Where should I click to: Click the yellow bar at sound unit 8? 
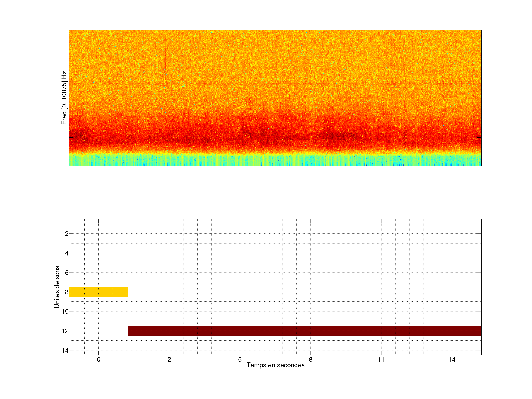coord(98,292)
